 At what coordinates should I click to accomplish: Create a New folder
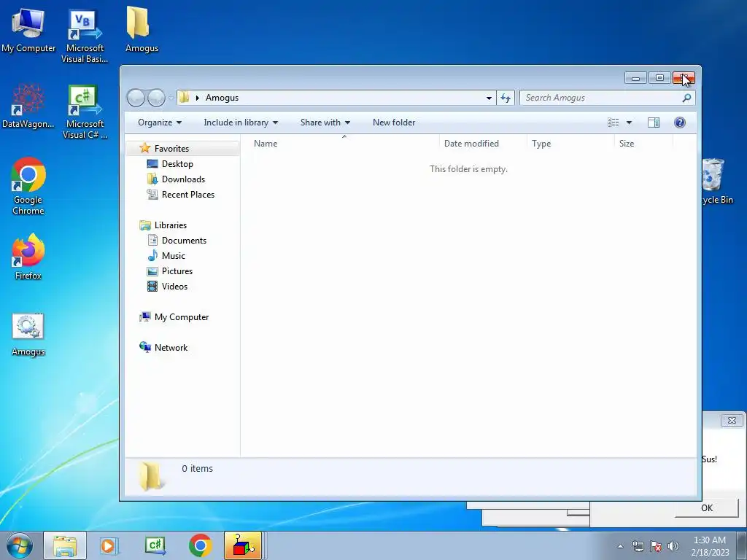point(394,122)
